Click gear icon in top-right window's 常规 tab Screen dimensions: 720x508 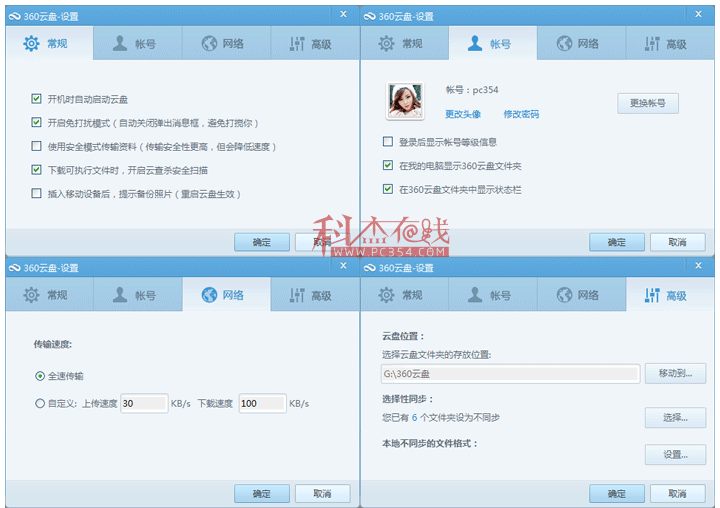click(x=386, y=44)
